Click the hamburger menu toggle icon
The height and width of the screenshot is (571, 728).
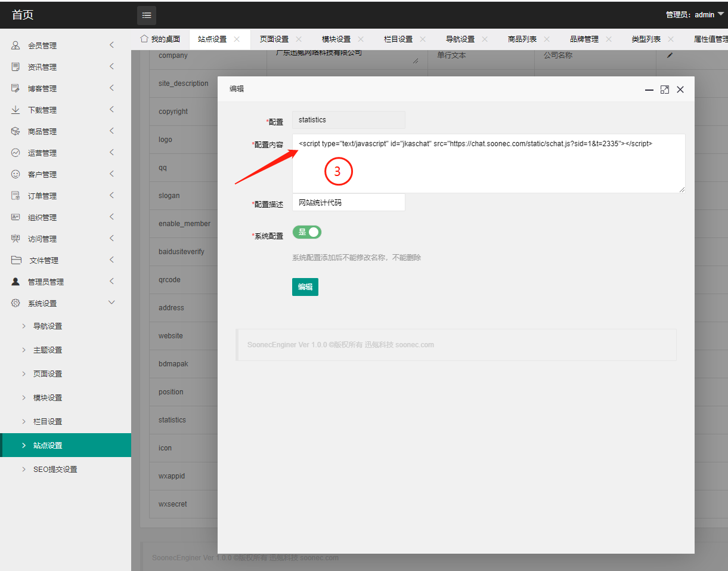click(x=147, y=16)
